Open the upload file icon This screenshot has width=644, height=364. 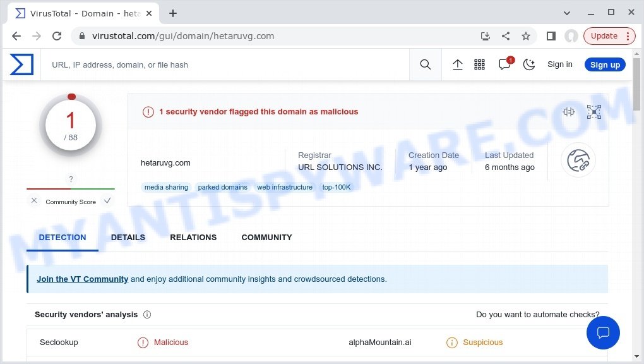(458, 64)
